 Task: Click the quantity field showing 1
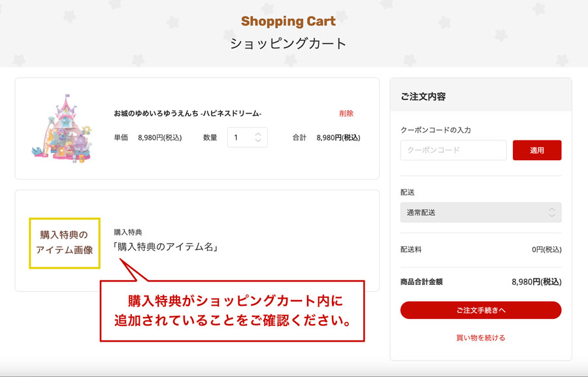(x=247, y=137)
